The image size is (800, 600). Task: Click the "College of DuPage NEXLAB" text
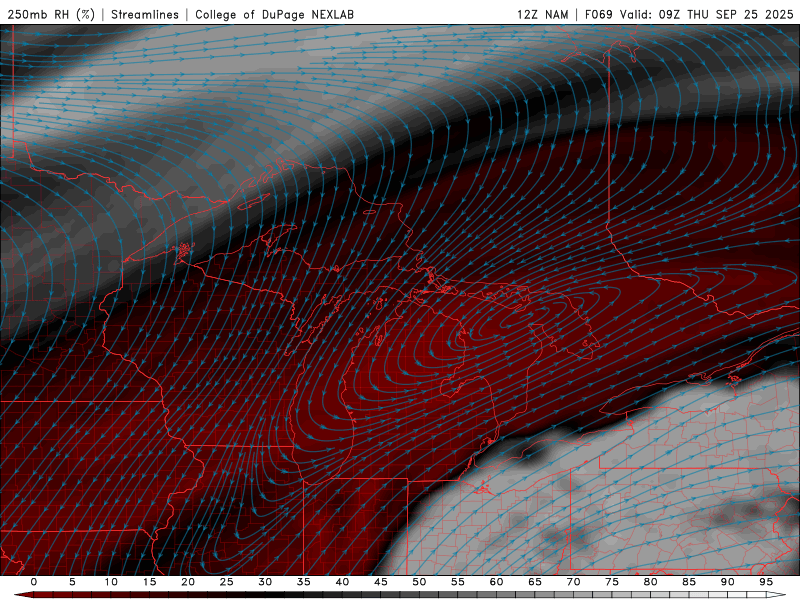pyautogui.click(x=274, y=14)
